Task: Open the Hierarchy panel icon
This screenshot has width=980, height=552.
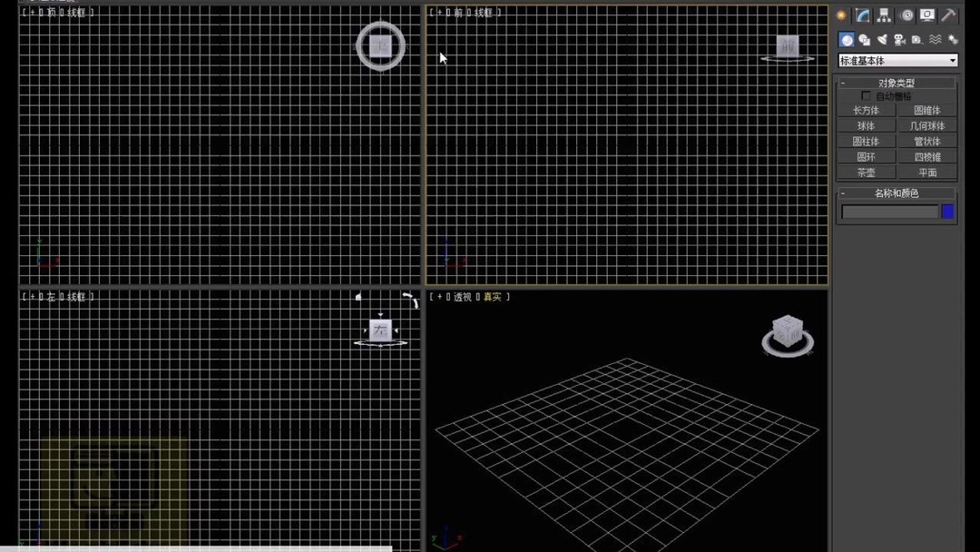Action: (x=883, y=15)
